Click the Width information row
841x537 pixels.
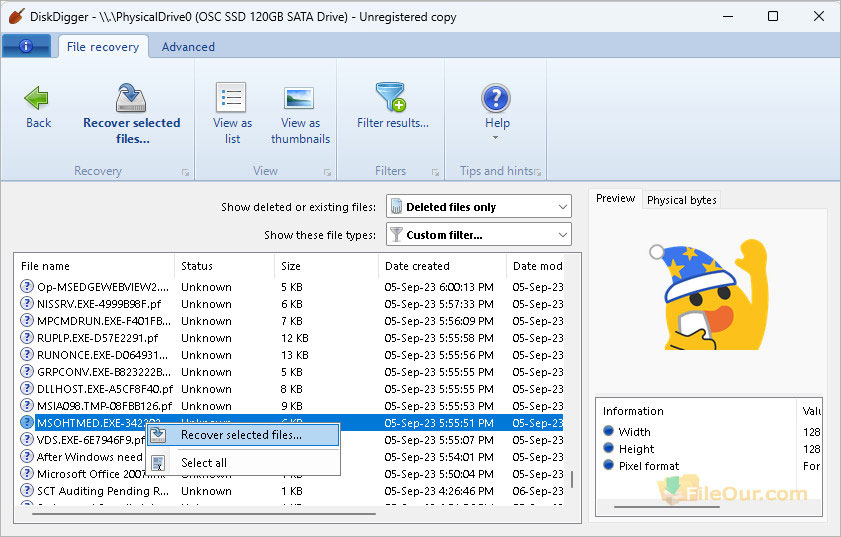pyautogui.click(x=711, y=432)
